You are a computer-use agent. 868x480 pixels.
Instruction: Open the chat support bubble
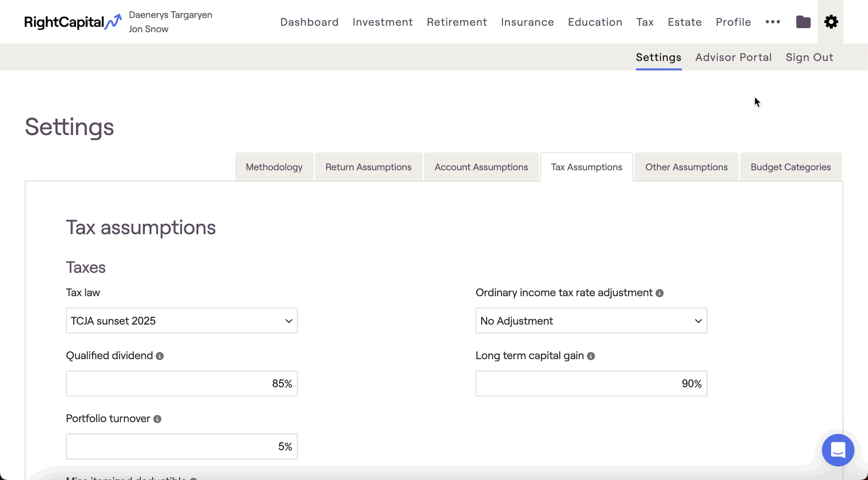pos(838,450)
